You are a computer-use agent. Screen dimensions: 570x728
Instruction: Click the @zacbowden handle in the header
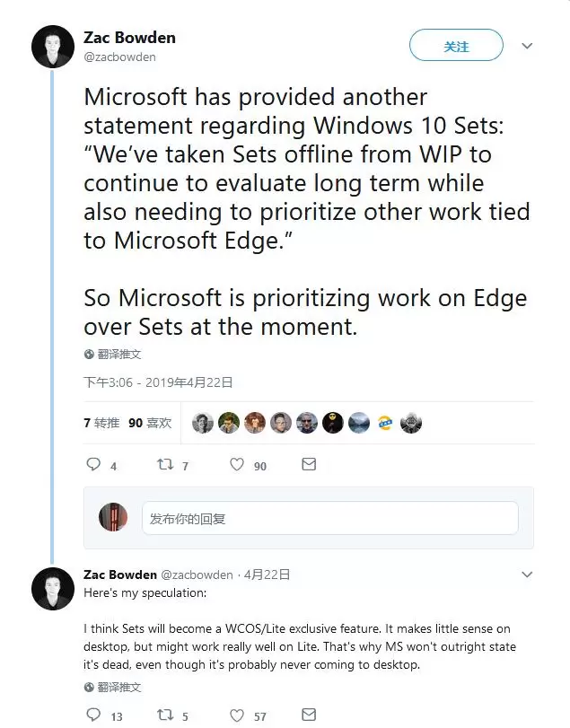119,57
